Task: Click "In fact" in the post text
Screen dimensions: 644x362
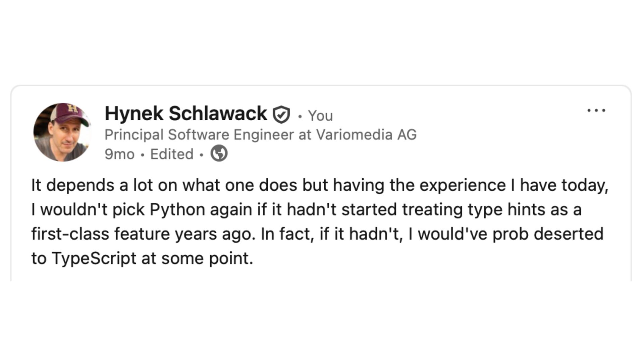Action: coord(287,234)
